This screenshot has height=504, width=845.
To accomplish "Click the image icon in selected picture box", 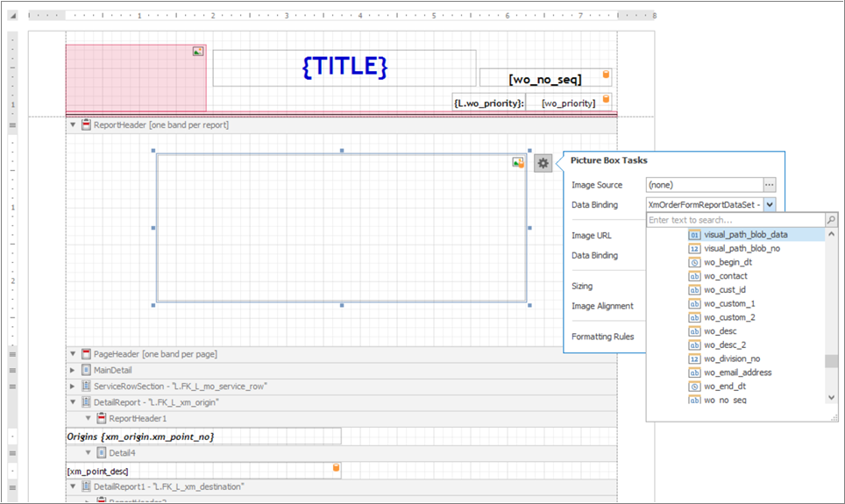I will click(518, 162).
